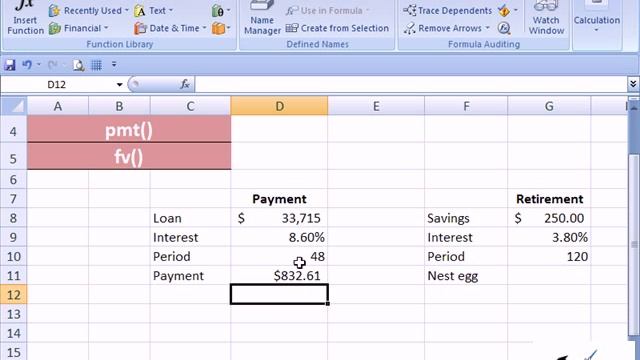Click the Insert Function button
Viewport: 640px width, 360px height.
[x=25, y=18]
